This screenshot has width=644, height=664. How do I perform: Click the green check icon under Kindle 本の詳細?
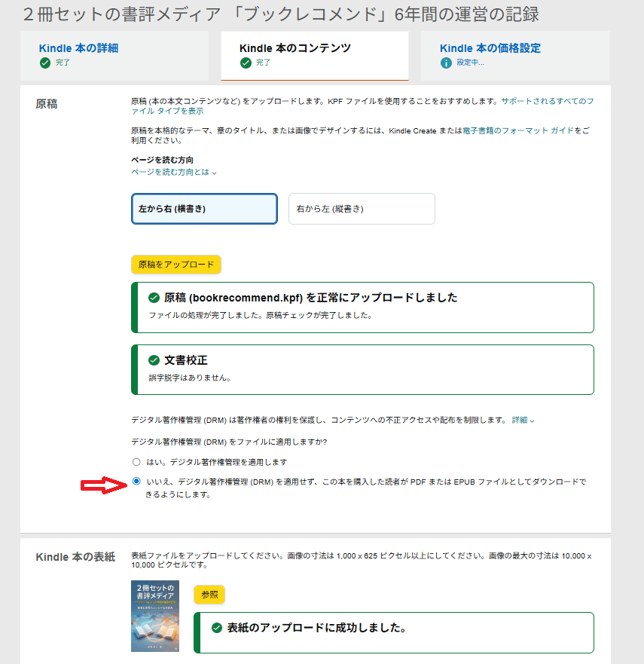tap(45, 63)
